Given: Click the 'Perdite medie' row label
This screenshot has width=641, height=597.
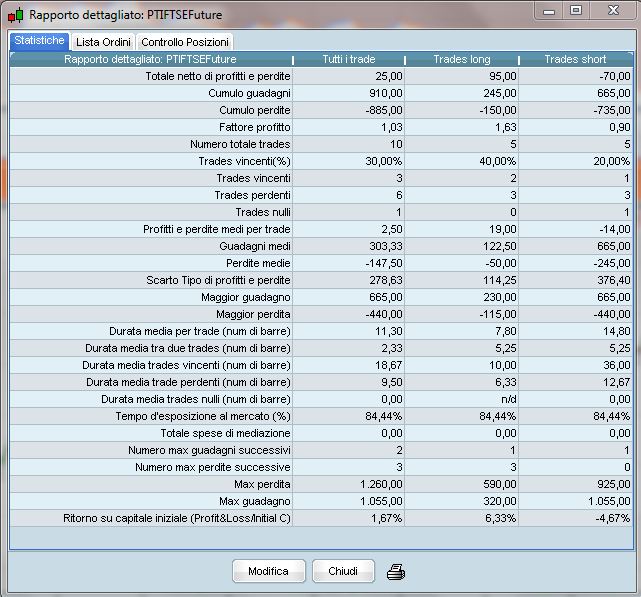Looking at the screenshot, I should (258, 263).
